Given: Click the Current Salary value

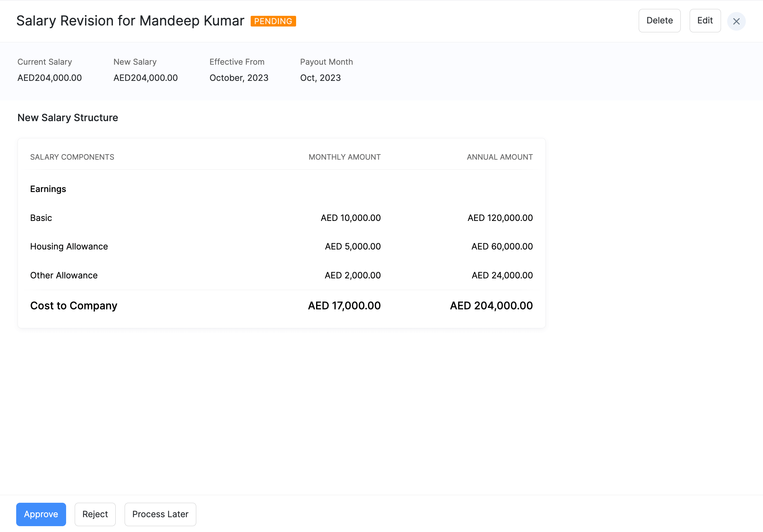Looking at the screenshot, I should [x=50, y=78].
